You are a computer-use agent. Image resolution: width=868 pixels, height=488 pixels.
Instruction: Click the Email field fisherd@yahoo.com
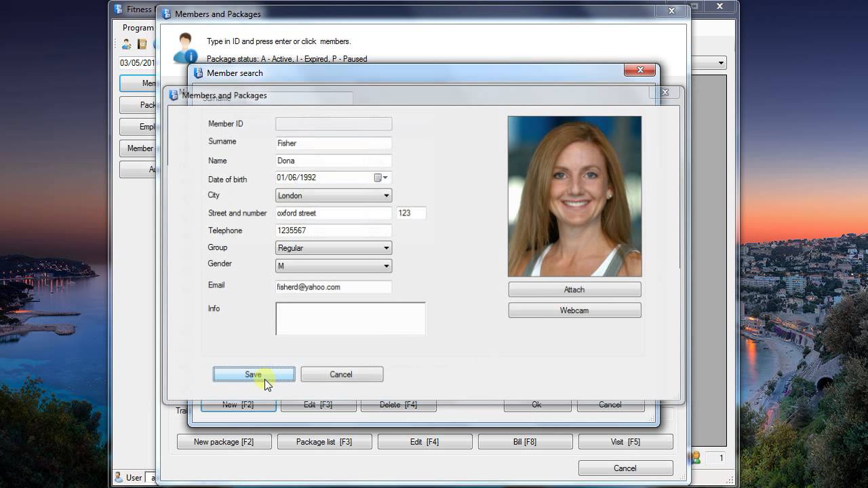tap(334, 287)
